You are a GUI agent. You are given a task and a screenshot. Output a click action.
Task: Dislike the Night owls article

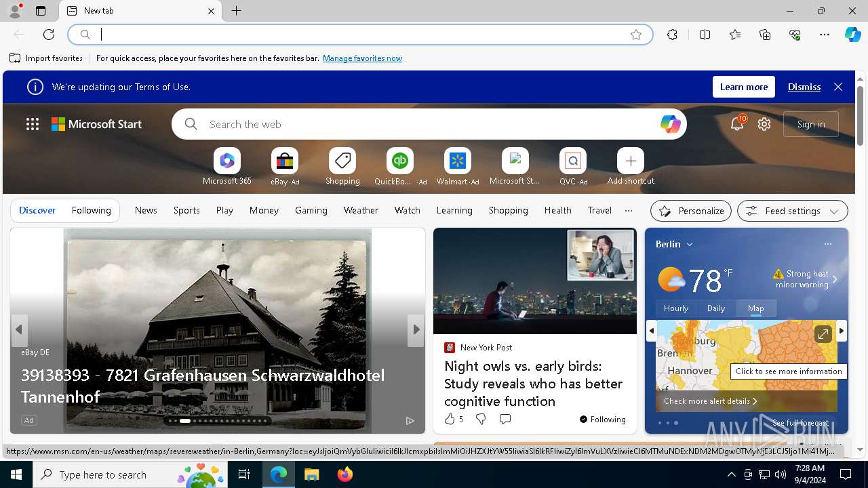click(481, 420)
